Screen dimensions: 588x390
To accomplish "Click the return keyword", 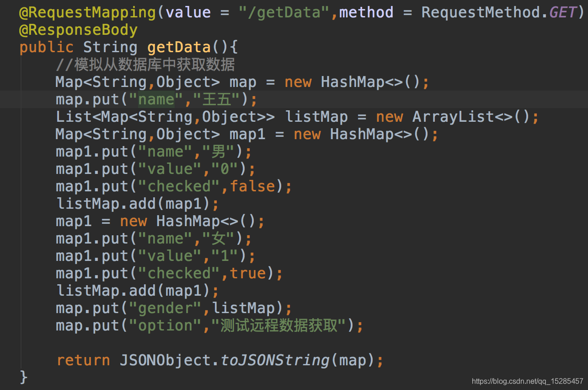I will tap(83, 360).
